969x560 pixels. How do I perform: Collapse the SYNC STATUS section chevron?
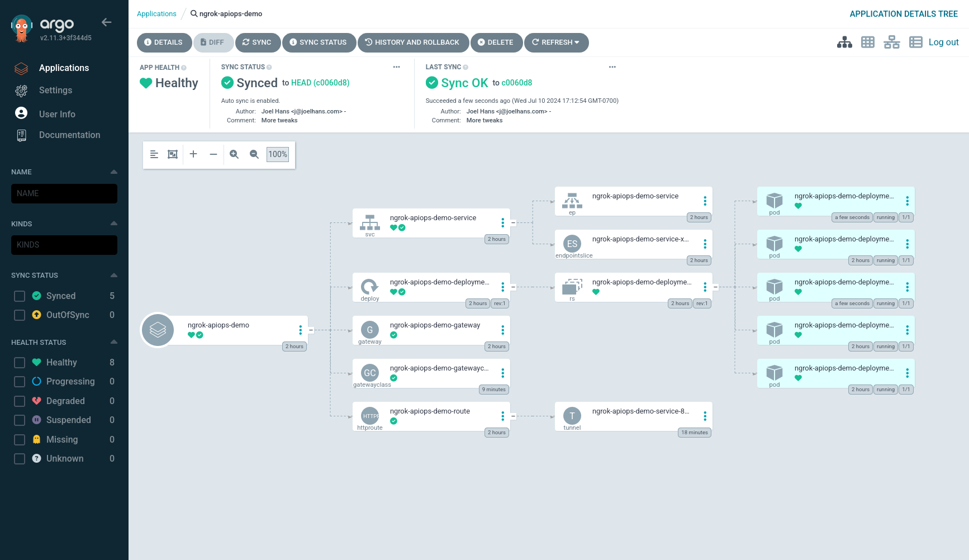(114, 275)
